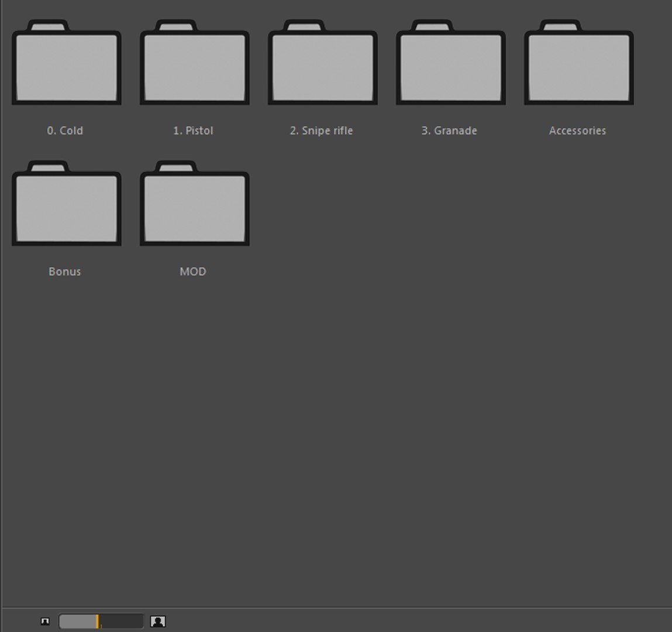Click the '3. Granade' folder name
The image size is (672, 632).
pyautogui.click(x=449, y=130)
